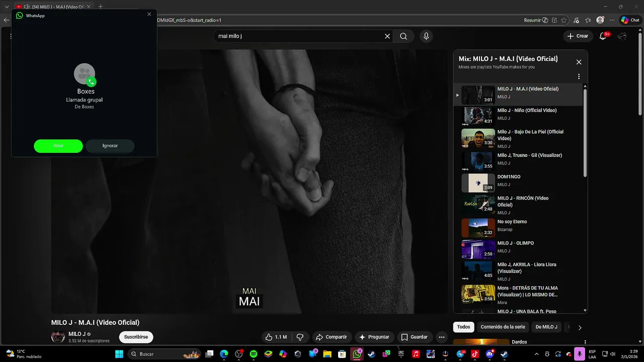Open the YouTube account avatar menu
Image resolution: width=644 pixels, height=362 pixels.
pos(622,36)
